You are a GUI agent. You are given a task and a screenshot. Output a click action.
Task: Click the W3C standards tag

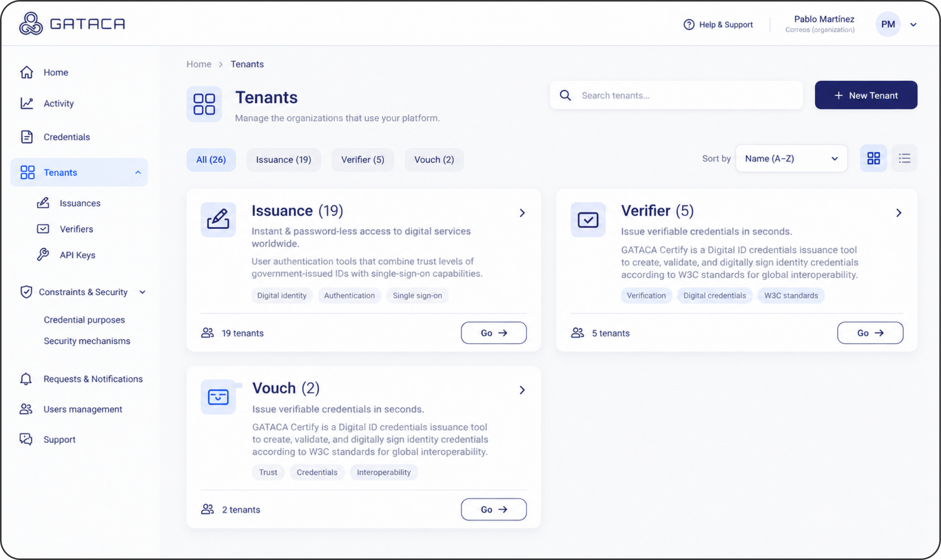791,295
